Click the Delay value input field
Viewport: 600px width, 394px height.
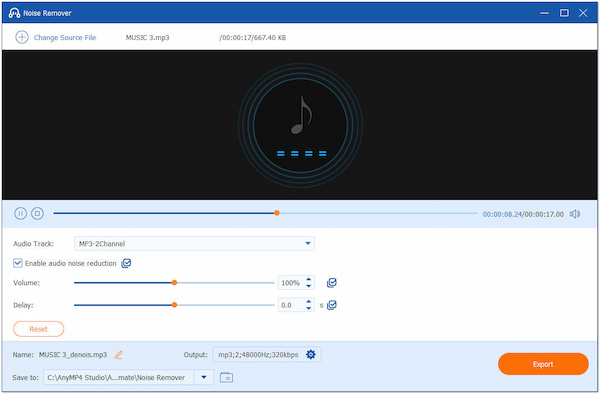[x=292, y=305]
